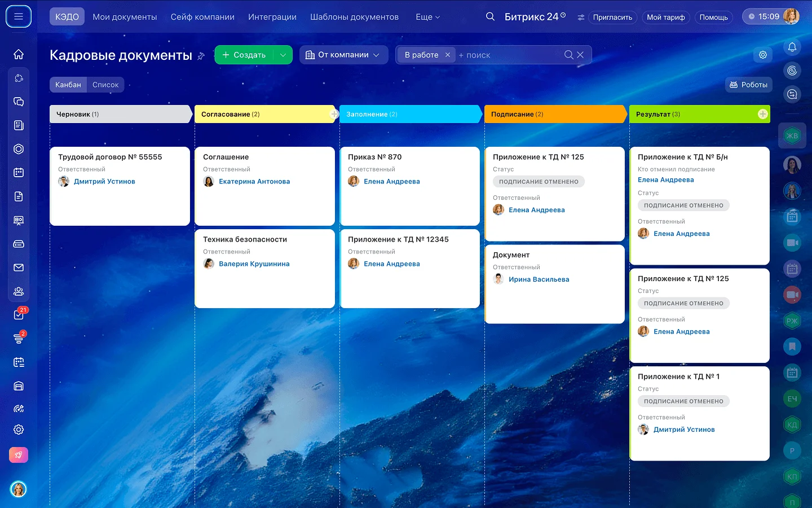
Task: Open the ЖВ hexagon chat in right panel
Action: [x=792, y=135]
